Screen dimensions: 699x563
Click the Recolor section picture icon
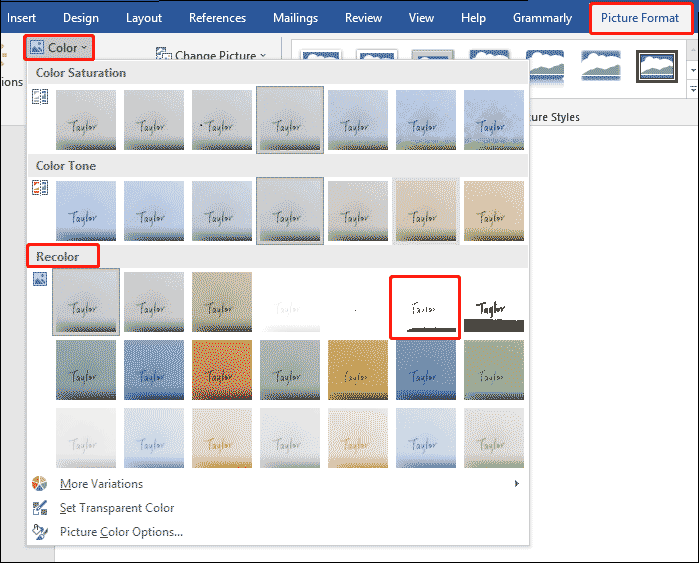pos(40,279)
